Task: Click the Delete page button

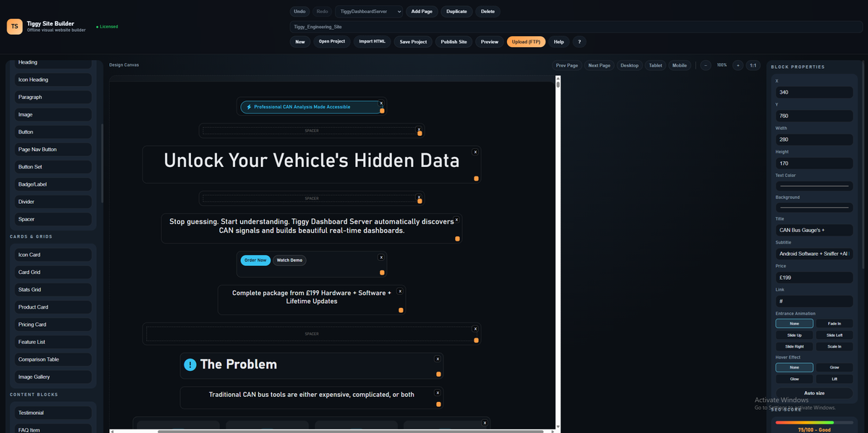Action: coord(488,12)
